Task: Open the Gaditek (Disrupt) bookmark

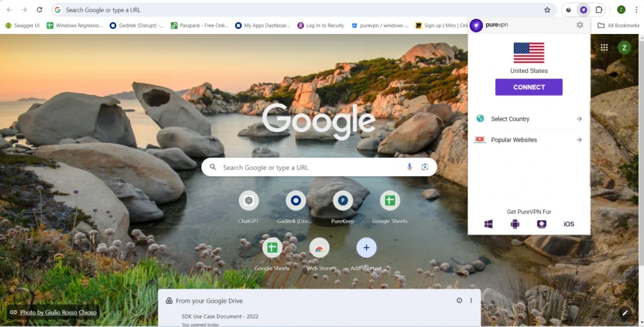Action: pyautogui.click(x=136, y=26)
